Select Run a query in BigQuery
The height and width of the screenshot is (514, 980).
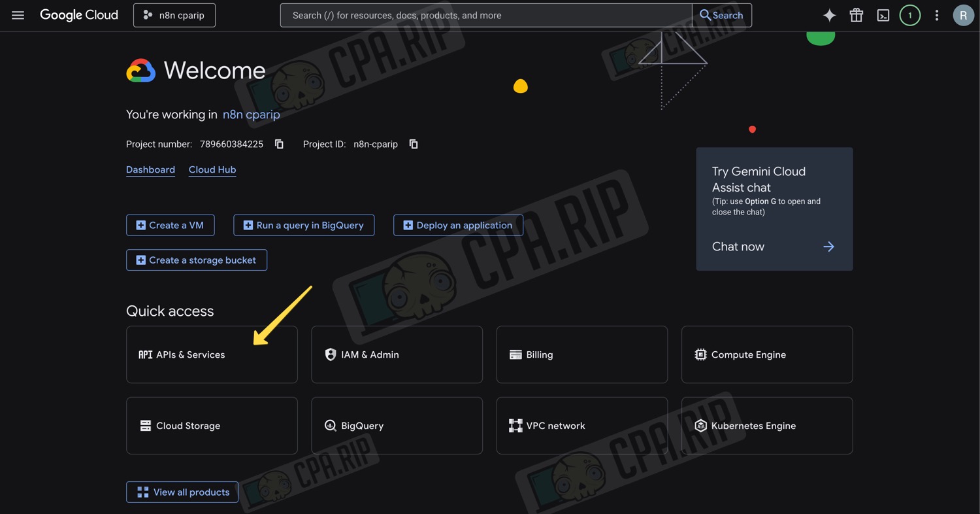pyautogui.click(x=304, y=225)
